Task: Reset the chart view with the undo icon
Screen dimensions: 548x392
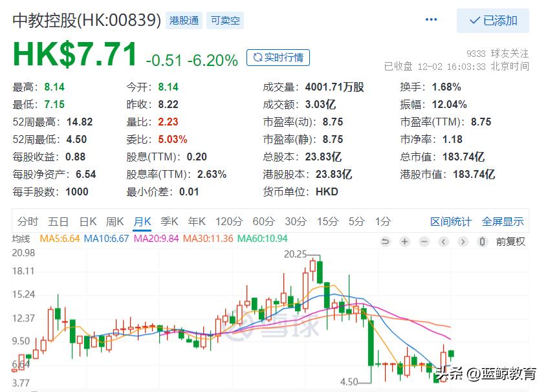Action: click(386, 242)
